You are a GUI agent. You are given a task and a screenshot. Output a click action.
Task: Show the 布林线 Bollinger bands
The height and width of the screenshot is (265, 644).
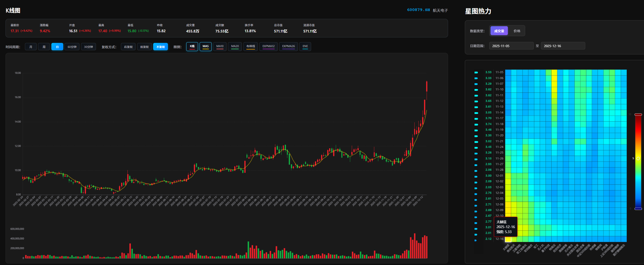pos(251,47)
